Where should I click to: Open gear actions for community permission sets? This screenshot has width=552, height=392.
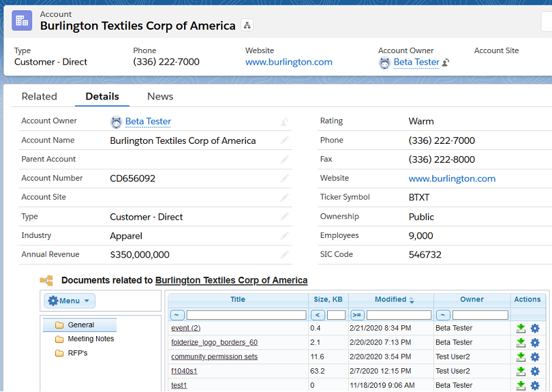(535, 357)
